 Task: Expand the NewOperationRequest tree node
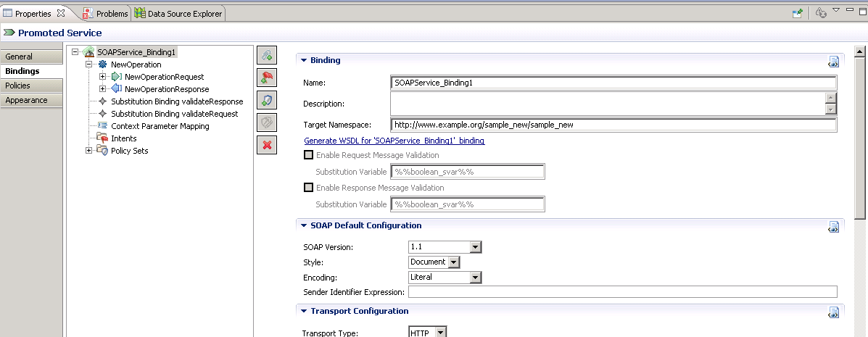pos(102,77)
